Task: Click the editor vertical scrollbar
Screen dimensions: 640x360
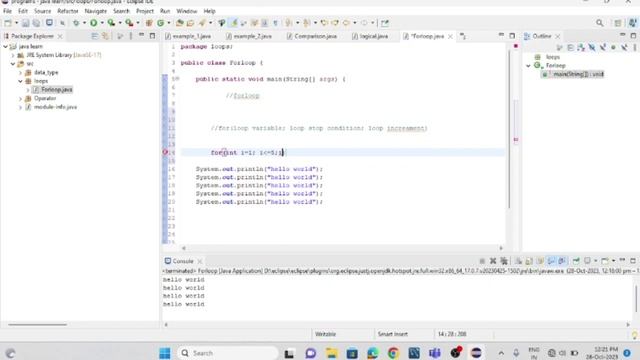Action: click(x=509, y=129)
